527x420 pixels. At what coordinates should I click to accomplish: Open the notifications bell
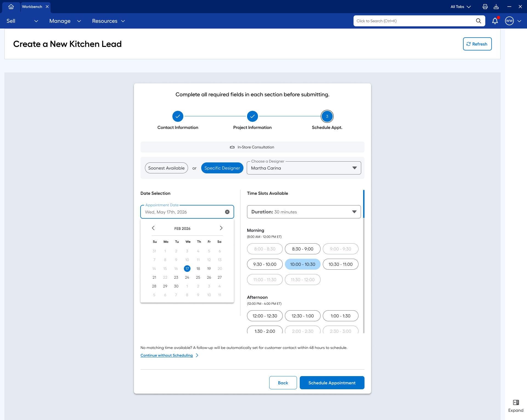pos(495,21)
